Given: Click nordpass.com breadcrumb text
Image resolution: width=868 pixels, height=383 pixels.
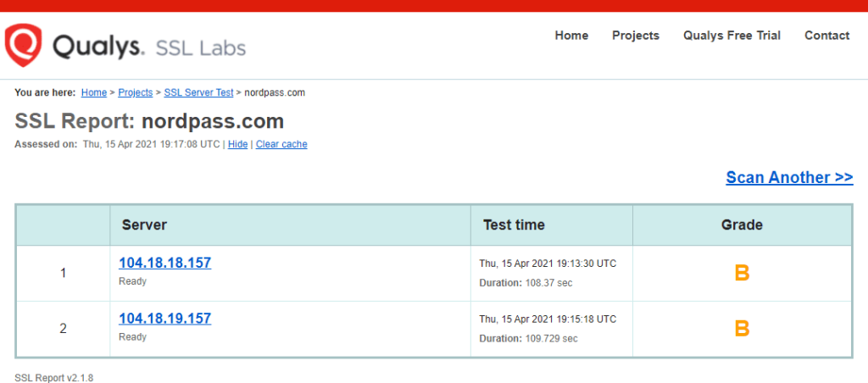Looking at the screenshot, I should 275,93.
